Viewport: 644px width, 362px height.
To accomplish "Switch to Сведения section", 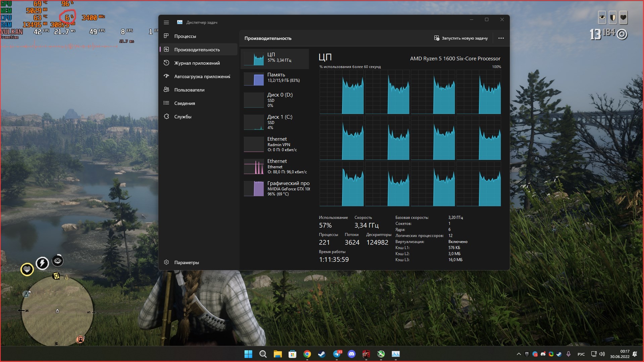I will tap(198, 103).
